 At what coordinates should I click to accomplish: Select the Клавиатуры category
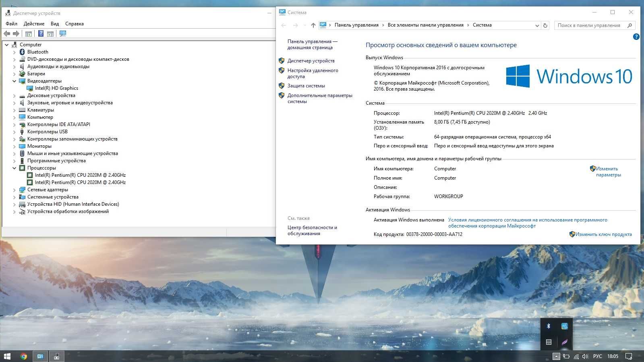pyautogui.click(x=41, y=110)
